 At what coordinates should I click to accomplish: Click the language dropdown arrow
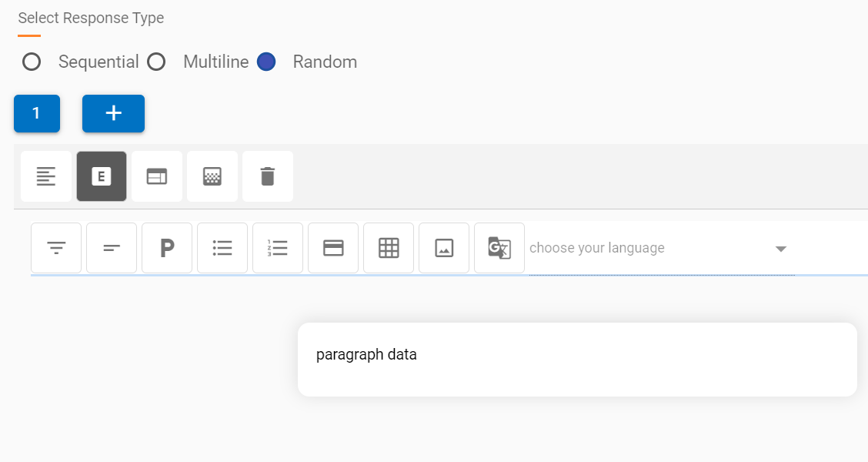(x=781, y=248)
